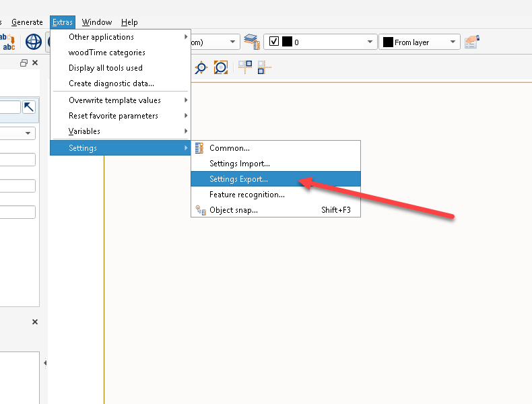This screenshot has height=404, width=532.
Task: Open Feature recognition settings
Action: pos(275,195)
